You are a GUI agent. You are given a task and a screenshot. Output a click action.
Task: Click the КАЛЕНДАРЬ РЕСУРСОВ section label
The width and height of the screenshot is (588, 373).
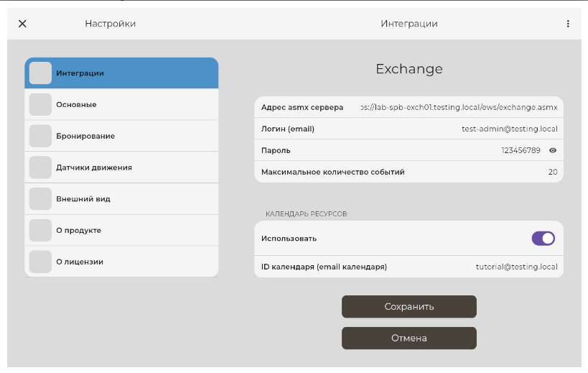point(306,214)
